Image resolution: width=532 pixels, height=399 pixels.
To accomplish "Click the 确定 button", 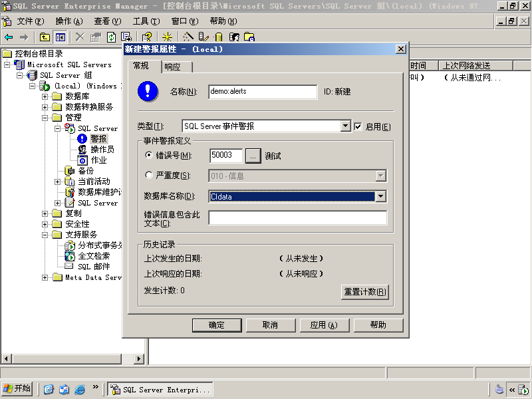I will click(217, 325).
